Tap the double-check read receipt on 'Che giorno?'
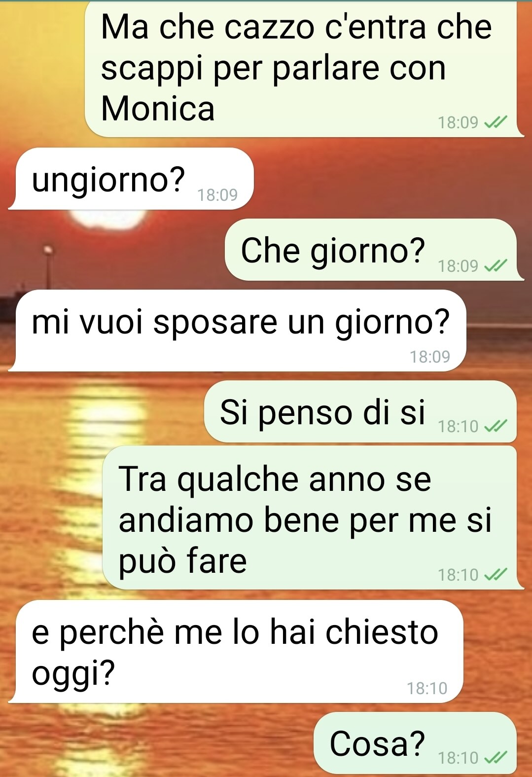The image size is (532, 777). tap(496, 266)
